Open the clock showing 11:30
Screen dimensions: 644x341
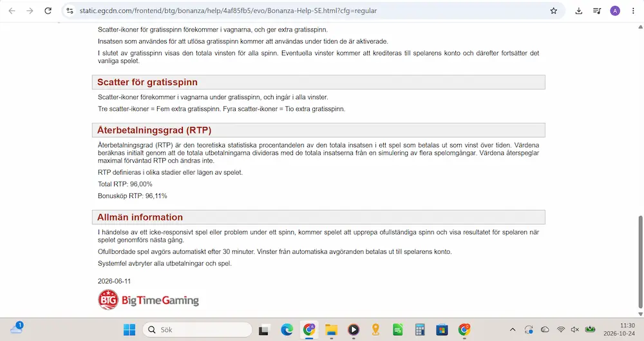coord(620,329)
